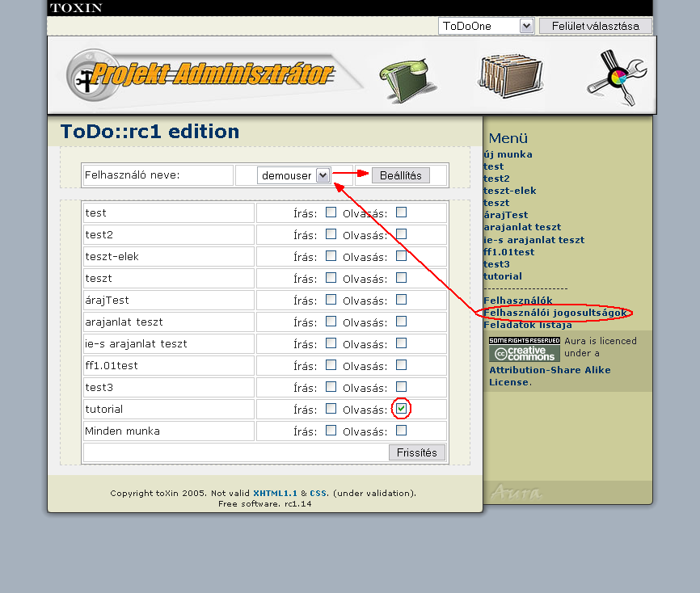Image resolution: width=700 pixels, height=593 pixels.
Task: Open the új munka link
Action: click(508, 154)
